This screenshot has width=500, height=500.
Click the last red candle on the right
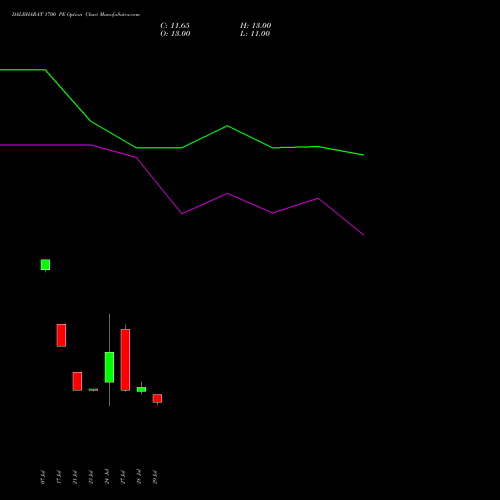tap(157, 398)
